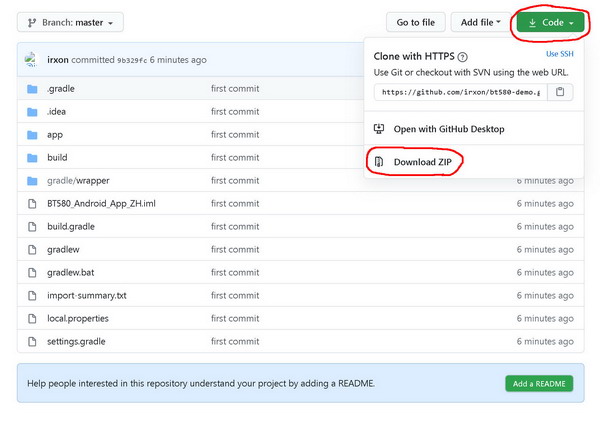Click the Go to file button
Image resolution: width=600 pixels, height=422 pixels.
[416, 23]
